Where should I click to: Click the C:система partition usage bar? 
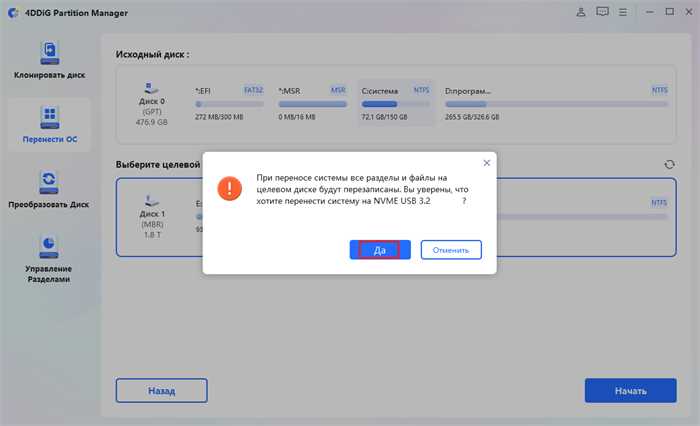point(396,104)
